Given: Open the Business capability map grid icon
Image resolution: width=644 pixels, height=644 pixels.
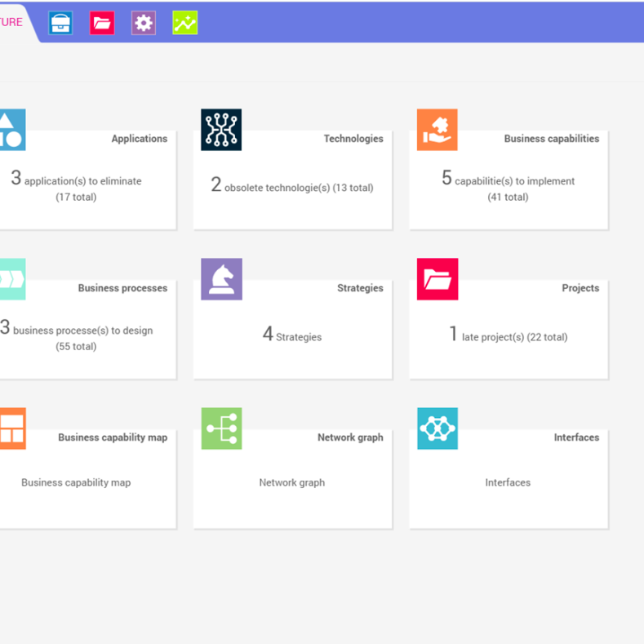Looking at the screenshot, I should (x=11, y=429).
